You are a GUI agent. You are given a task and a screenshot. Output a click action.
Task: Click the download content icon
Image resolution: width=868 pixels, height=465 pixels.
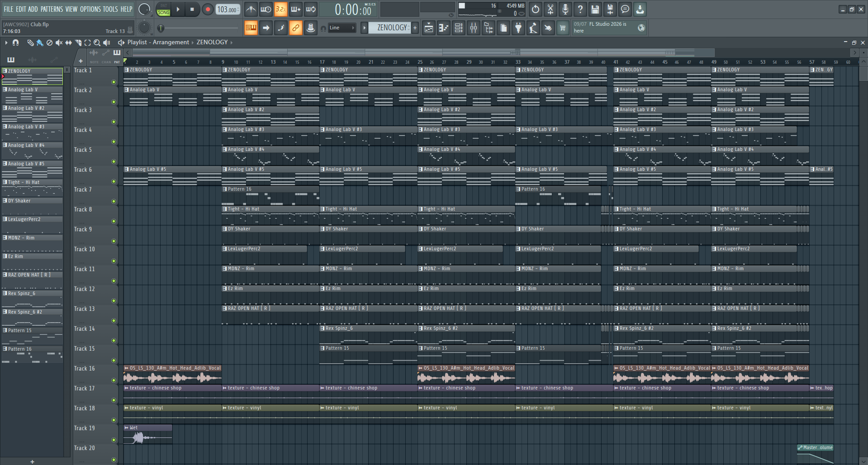pos(640,9)
